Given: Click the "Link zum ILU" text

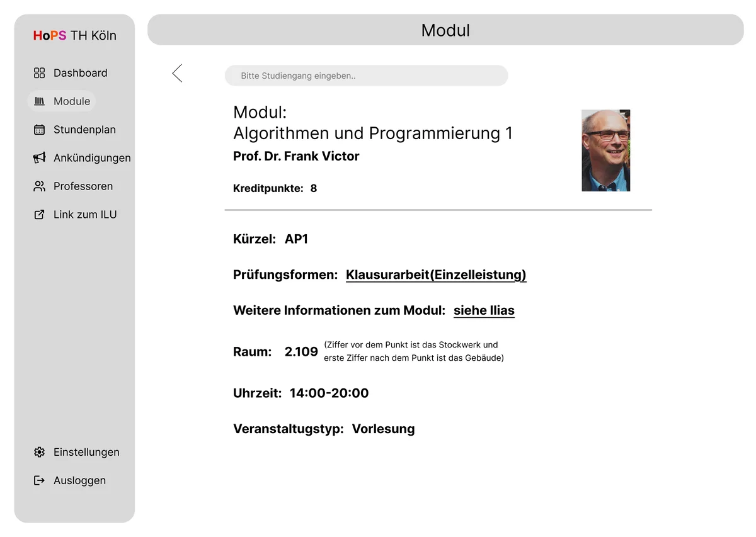Looking at the screenshot, I should click(85, 215).
